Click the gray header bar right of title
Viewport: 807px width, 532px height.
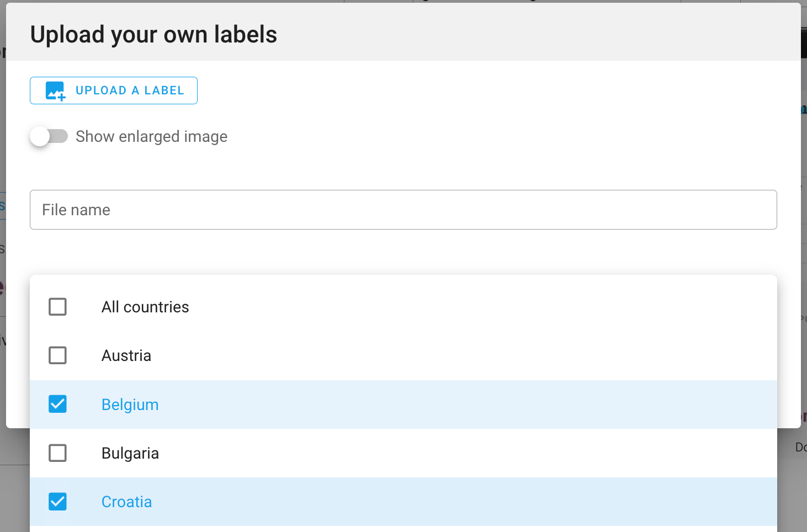point(535,33)
